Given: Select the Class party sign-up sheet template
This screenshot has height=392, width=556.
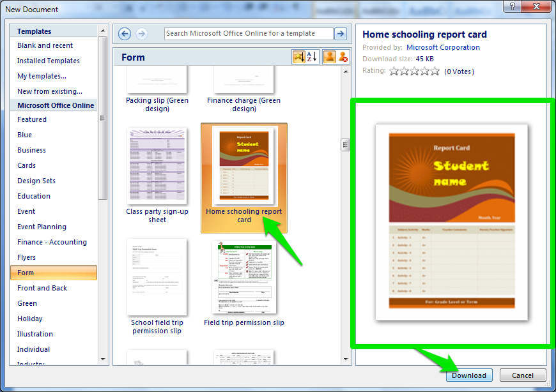Looking at the screenshot, I should [x=157, y=166].
